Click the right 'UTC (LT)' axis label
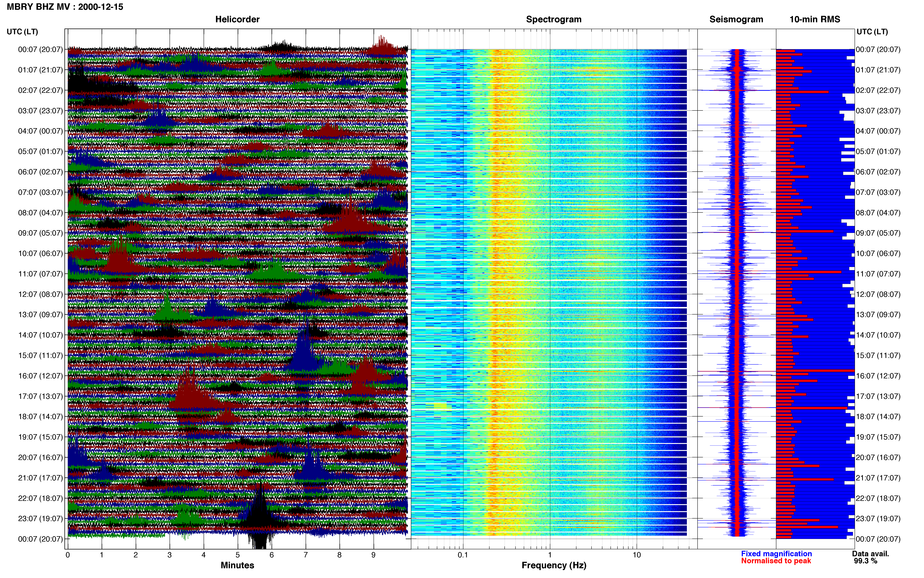The height and width of the screenshot is (578, 924). click(x=872, y=31)
